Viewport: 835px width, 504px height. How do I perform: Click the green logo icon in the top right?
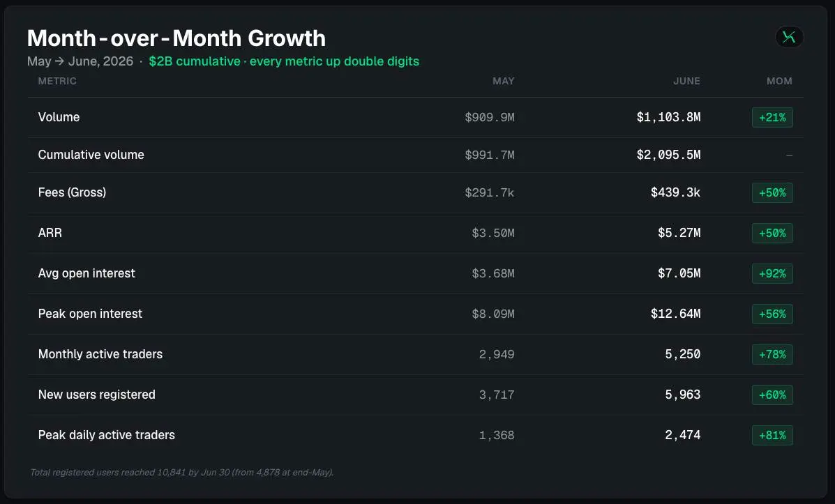(x=789, y=37)
